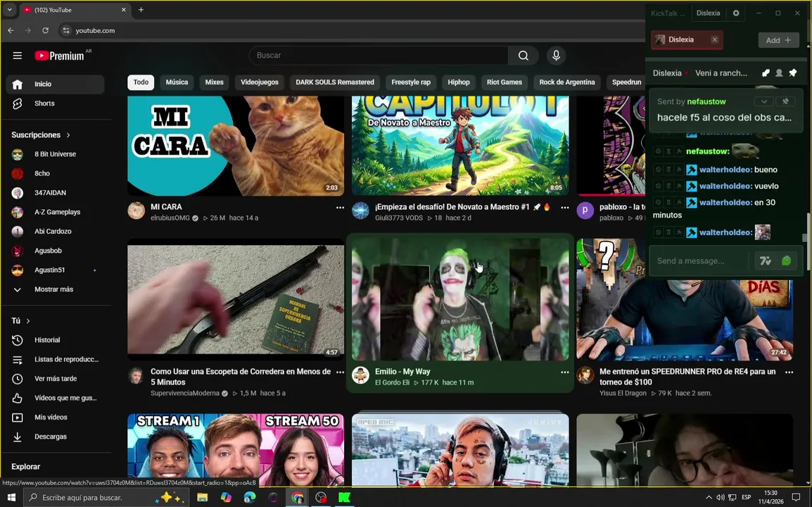The width and height of the screenshot is (812, 507).
Task: Open 8 Bit Universe subscription
Action: pos(55,154)
